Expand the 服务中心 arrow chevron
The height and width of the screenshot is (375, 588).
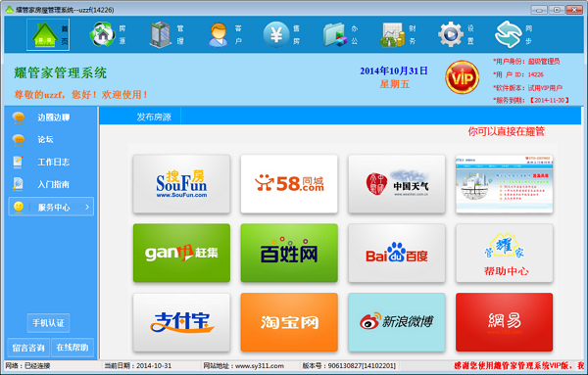click(87, 207)
